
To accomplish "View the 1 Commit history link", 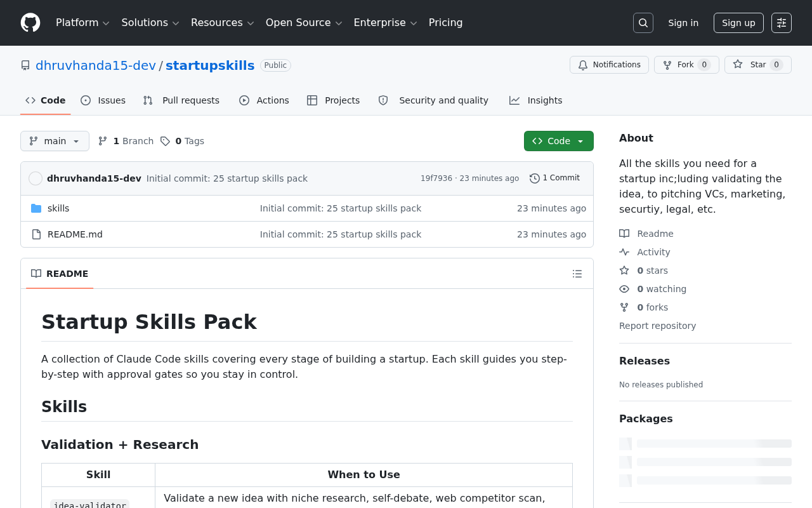I will (555, 178).
